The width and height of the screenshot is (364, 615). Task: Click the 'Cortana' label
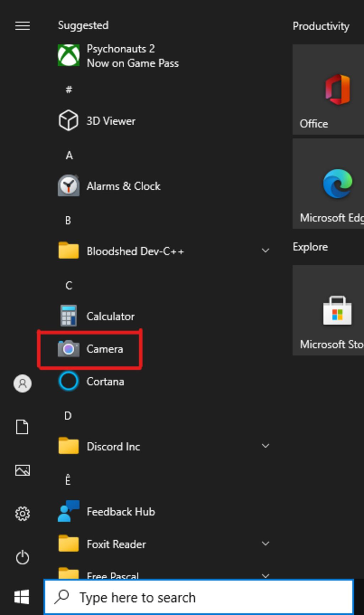(105, 382)
